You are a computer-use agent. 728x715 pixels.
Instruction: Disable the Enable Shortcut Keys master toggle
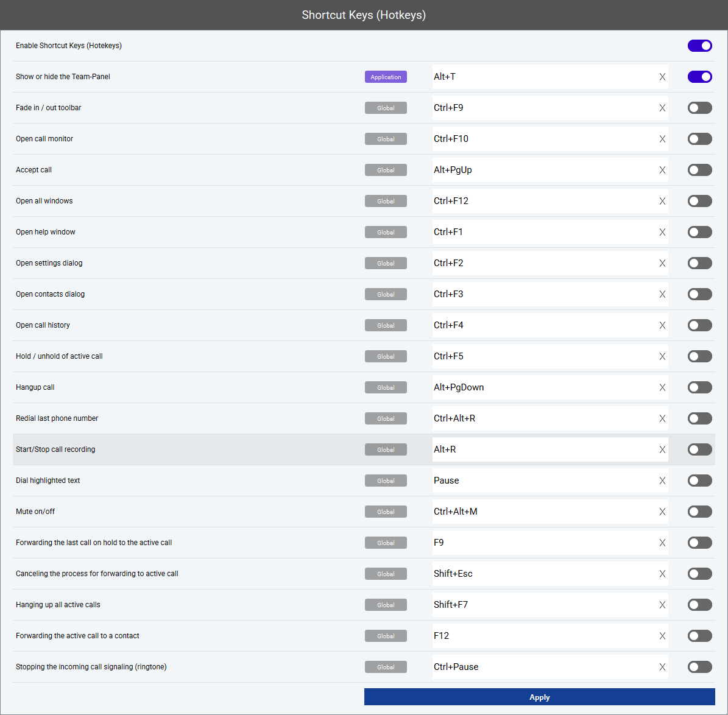tap(699, 46)
